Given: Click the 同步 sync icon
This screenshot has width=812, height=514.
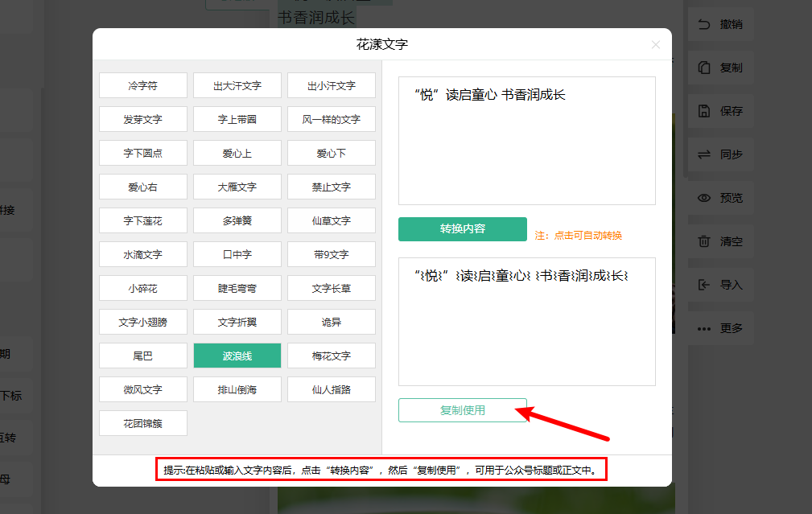Looking at the screenshot, I should click(704, 154).
